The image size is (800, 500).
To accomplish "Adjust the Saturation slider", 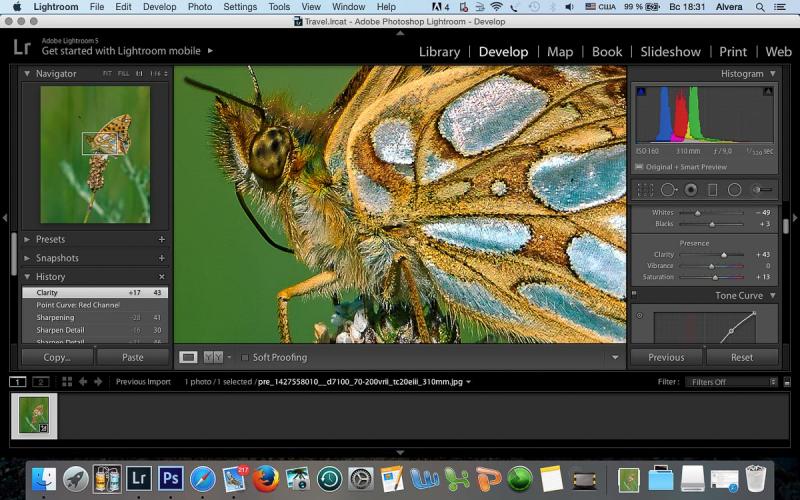I will [715, 277].
